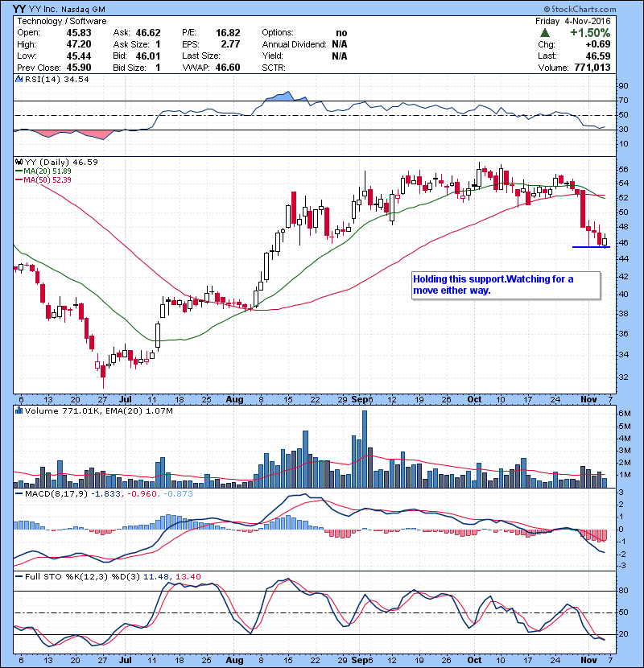Click the 'Technology / Software' sector text

(62, 21)
